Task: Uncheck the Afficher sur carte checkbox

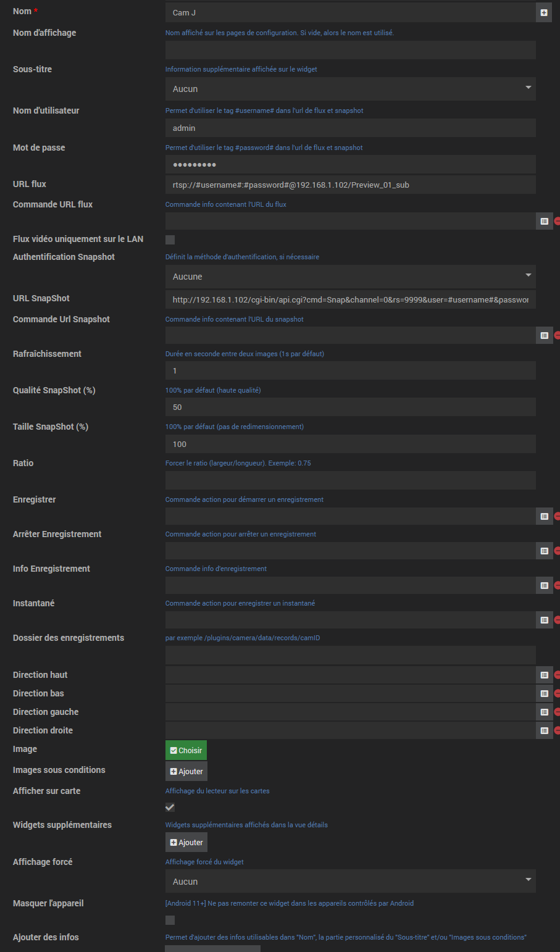Action: 170,807
